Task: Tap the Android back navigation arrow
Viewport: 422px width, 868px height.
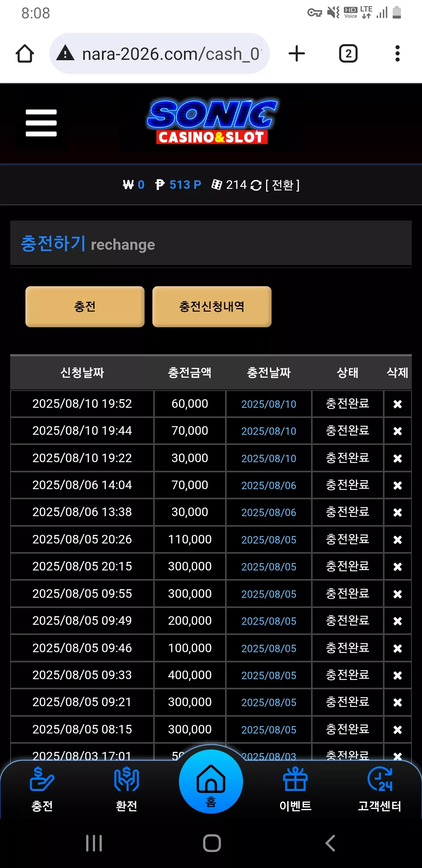Action: [x=330, y=843]
